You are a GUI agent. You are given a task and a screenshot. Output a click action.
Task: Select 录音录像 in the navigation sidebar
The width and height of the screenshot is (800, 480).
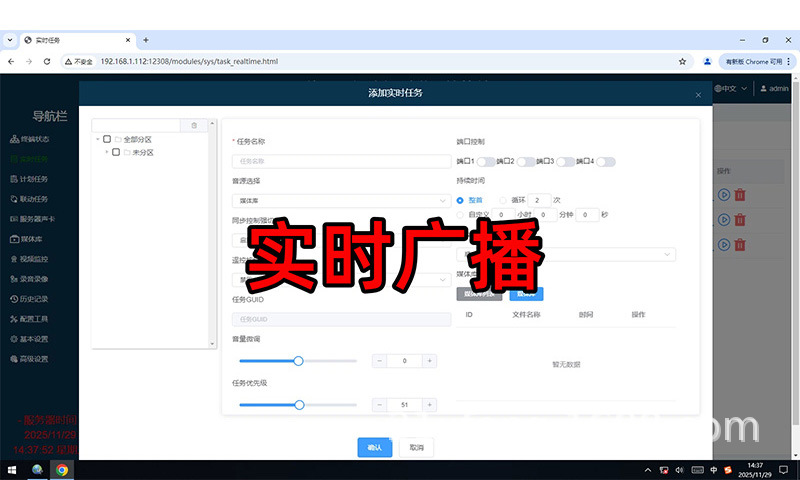tap(30, 279)
